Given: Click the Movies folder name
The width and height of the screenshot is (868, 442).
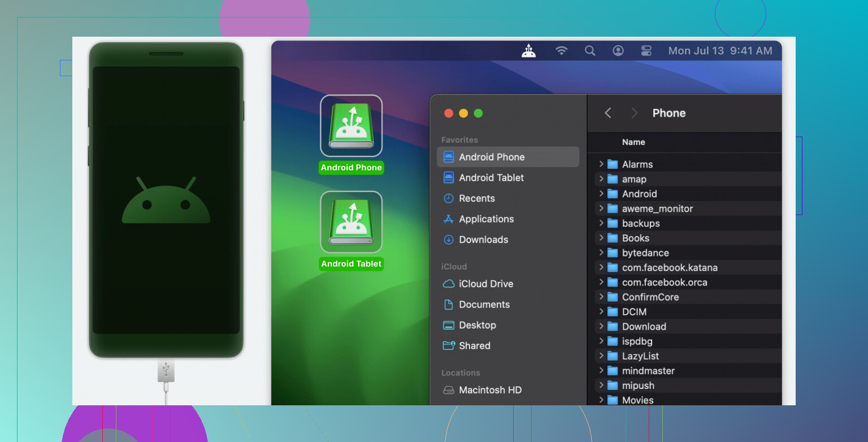Looking at the screenshot, I should [637, 400].
